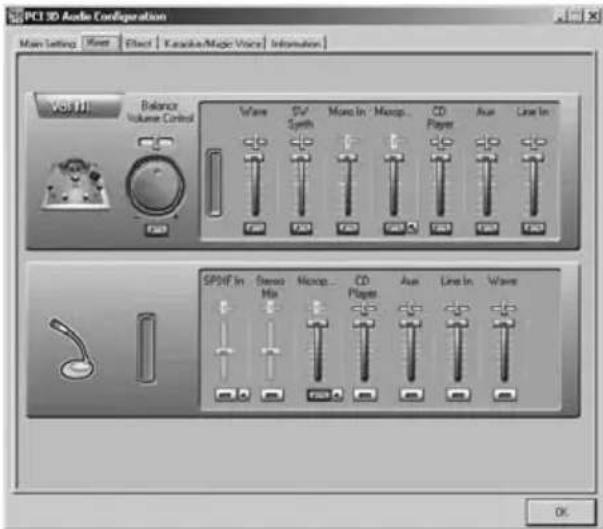Screen dimensions: 603x529
Task: Click the Stereo Mix recording volume slider
Action: [270, 351]
